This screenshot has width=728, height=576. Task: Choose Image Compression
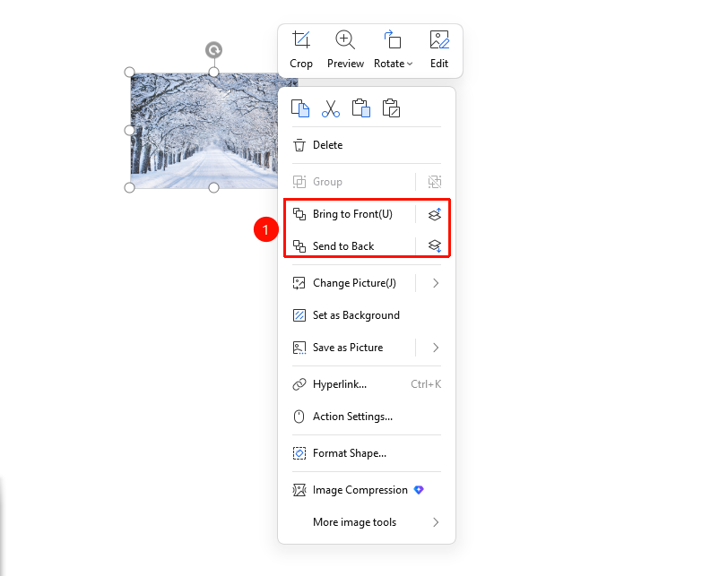[x=367, y=490]
